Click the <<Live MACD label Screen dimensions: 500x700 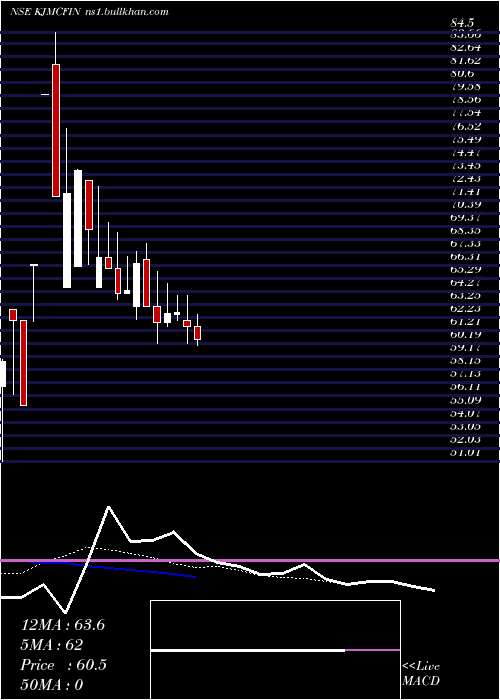coord(421,673)
